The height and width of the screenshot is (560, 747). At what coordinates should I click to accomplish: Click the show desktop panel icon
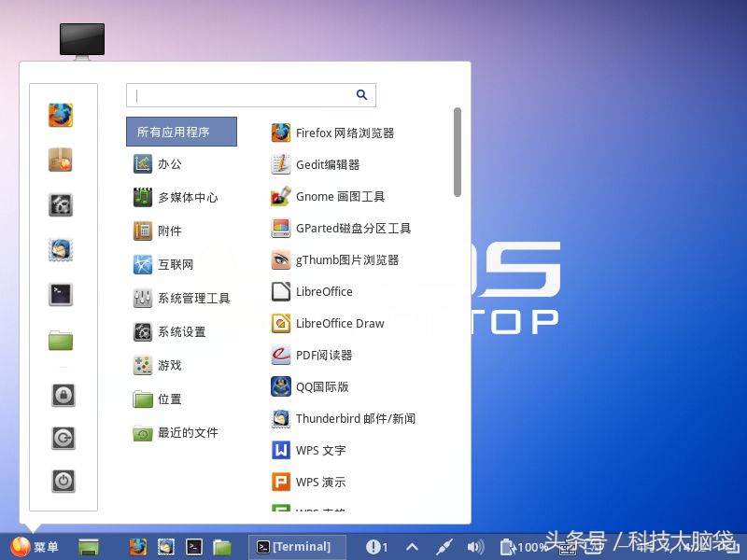pyautogui.click(x=89, y=547)
